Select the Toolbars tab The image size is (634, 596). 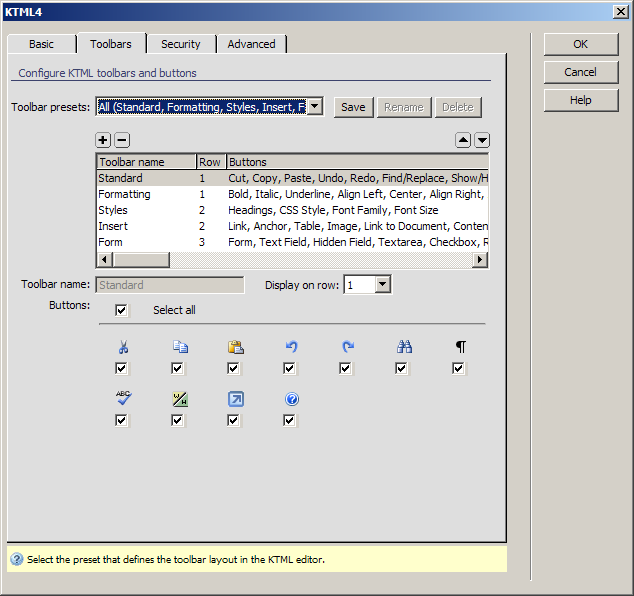111,43
